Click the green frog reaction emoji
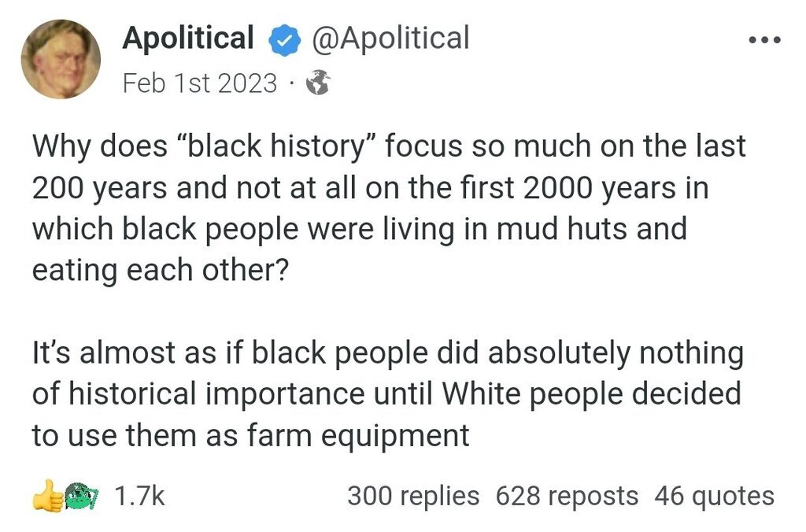Viewport: 806px width, 532px height. 80,497
